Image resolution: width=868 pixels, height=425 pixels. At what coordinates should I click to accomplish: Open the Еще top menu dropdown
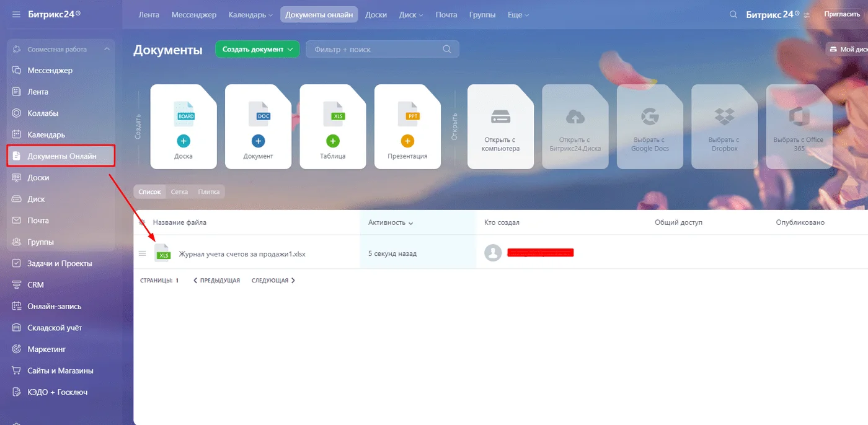click(518, 14)
